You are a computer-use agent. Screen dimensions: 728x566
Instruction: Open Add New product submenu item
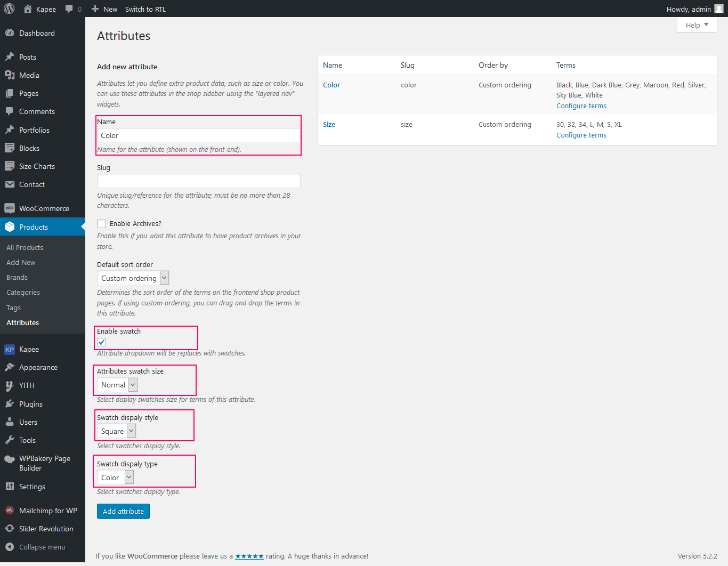pos(21,262)
